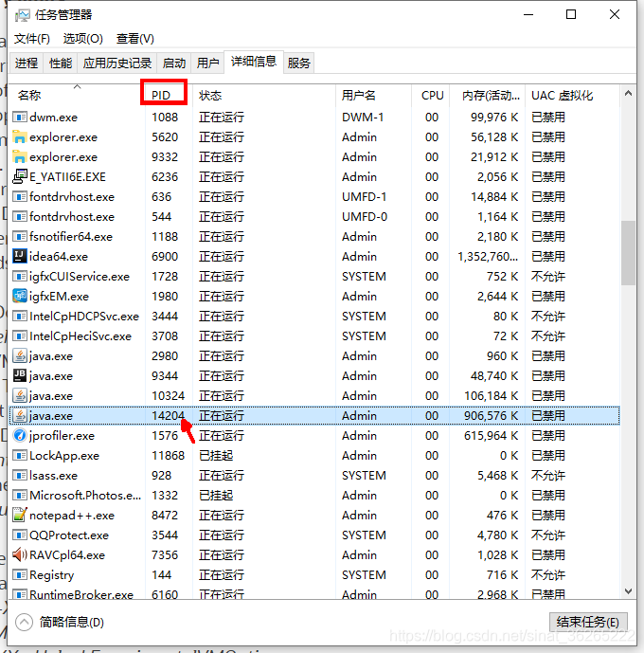644x653 pixels.
Task: Click the Microsoft.Photos icon
Action: (x=20, y=495)
